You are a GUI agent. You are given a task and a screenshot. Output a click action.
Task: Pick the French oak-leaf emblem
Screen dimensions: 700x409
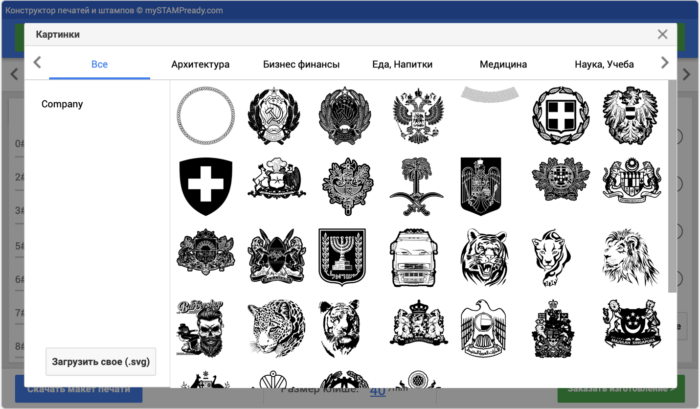coord(347,186)
